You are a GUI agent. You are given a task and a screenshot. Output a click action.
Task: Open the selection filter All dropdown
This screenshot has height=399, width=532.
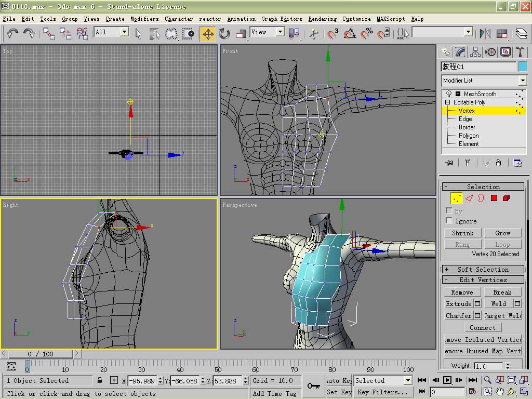(125, 32)
